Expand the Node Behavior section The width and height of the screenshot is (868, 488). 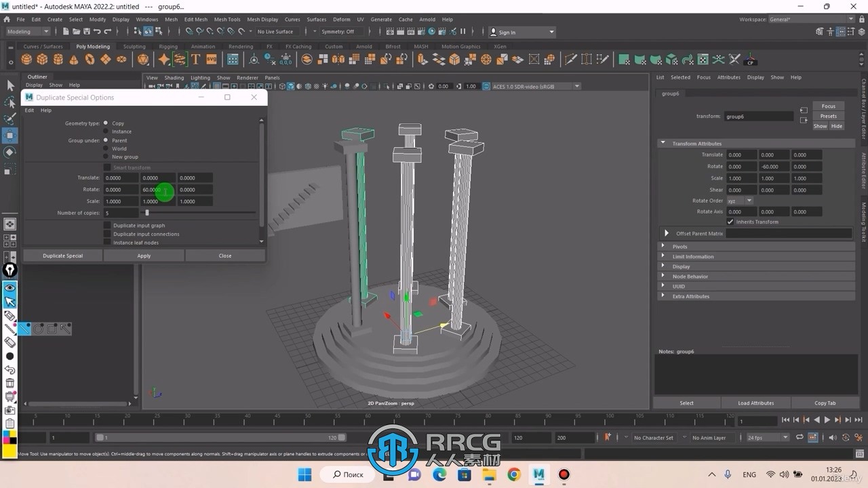(756, 277)
